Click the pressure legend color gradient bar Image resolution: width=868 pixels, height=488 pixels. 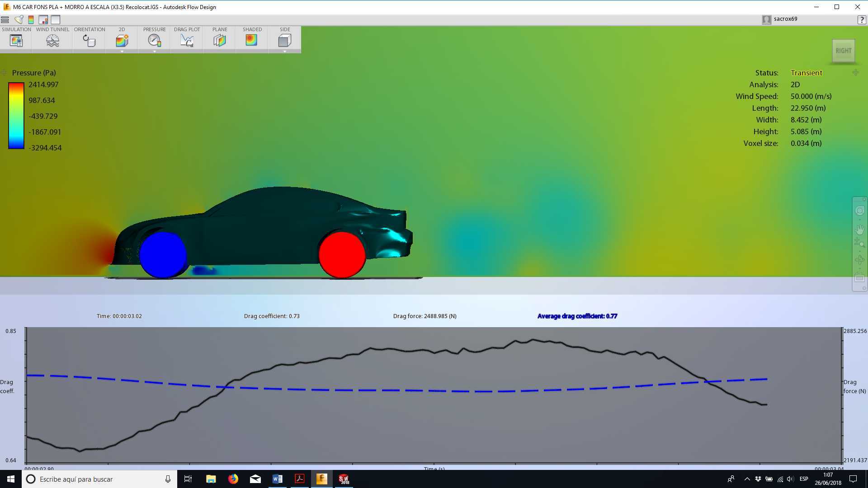[16, 116]
